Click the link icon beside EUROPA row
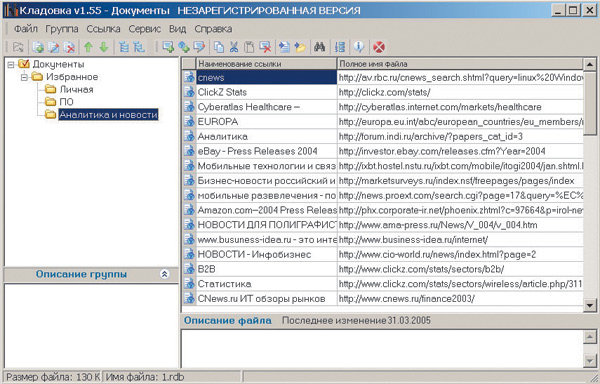600x384 pixels. click(x=189, y=122)
